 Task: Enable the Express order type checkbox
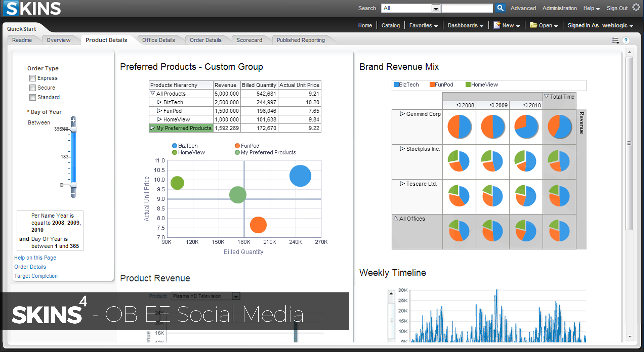pos(32,78)
